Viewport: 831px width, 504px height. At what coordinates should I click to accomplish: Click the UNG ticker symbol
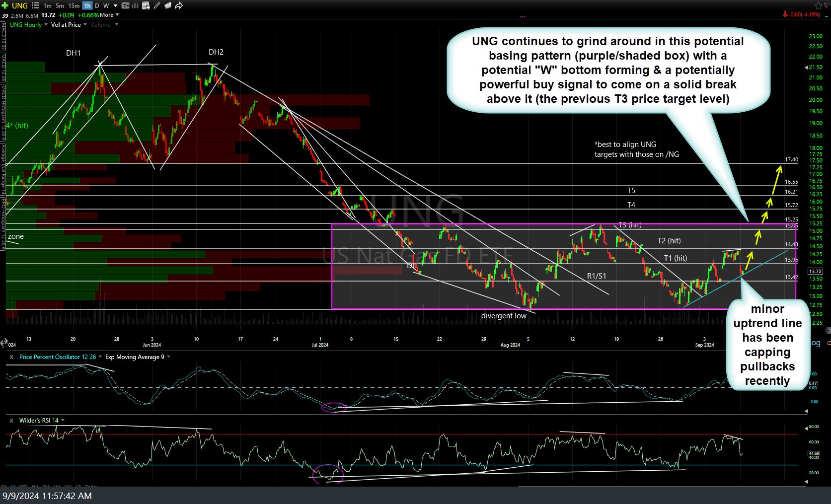click(x=20, y=5)
